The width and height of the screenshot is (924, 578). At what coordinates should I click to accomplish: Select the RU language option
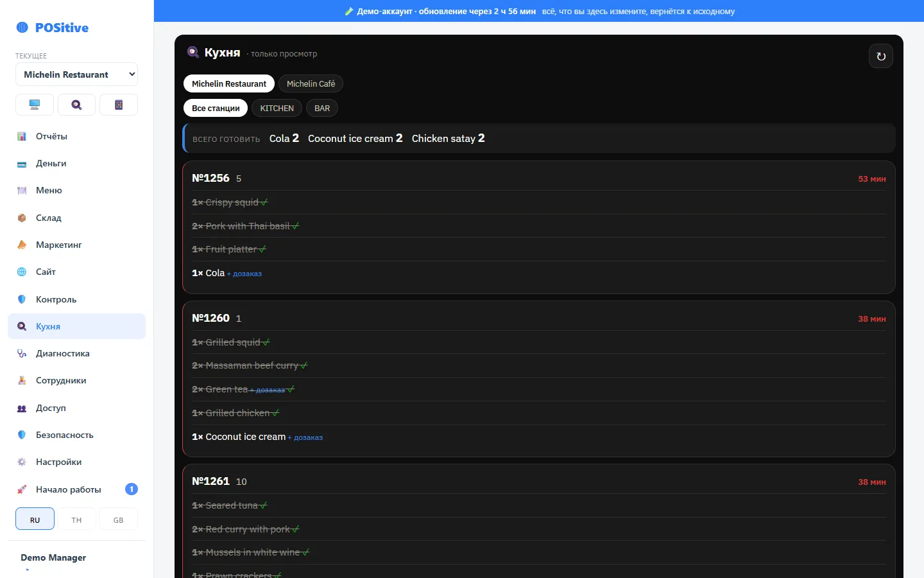click(35, 519)
